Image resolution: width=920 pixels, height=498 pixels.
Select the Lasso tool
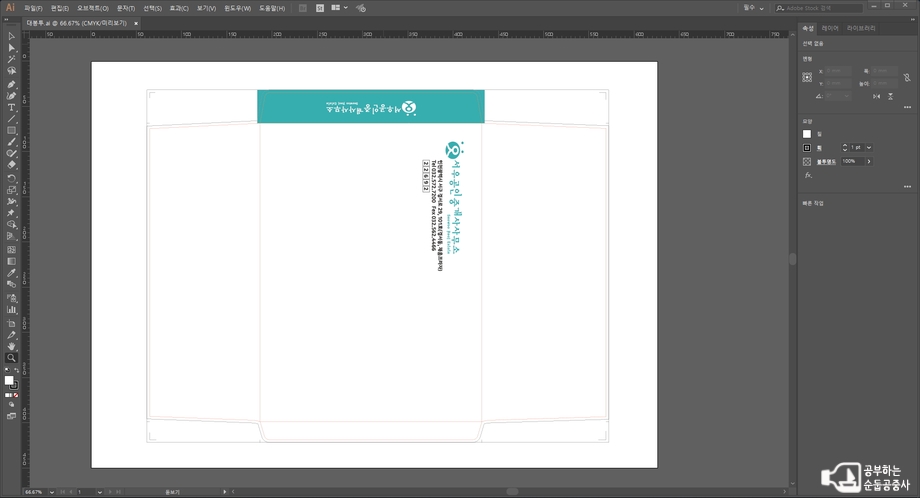pos(11,70)
